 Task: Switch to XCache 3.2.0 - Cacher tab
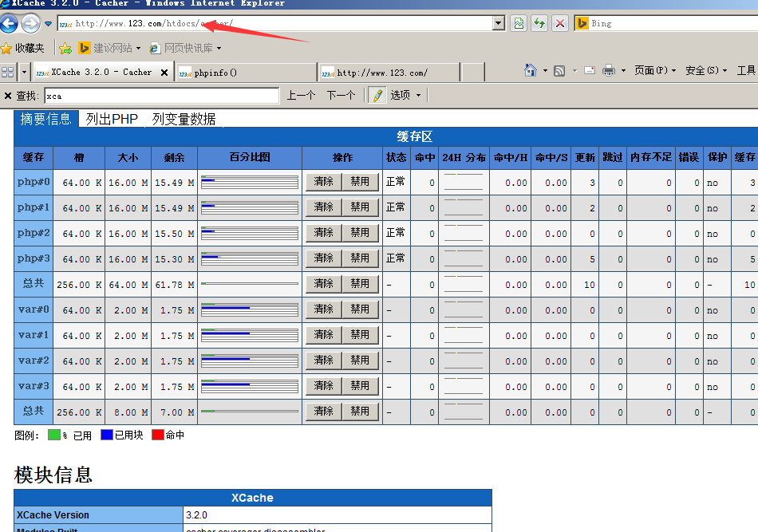click(x=95, y=72)
